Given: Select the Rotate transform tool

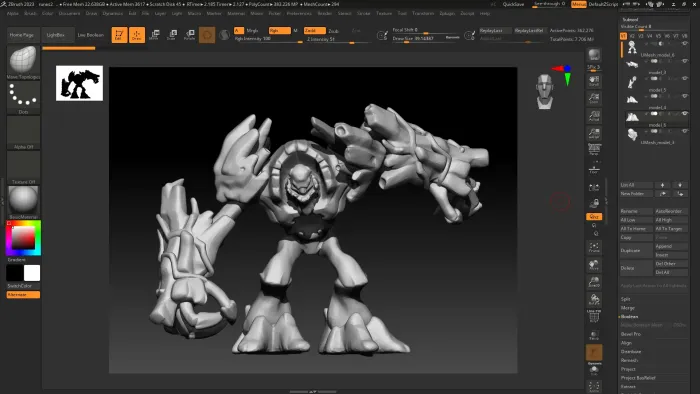Looking at the screenshot, I should click(x=190, y=35).
